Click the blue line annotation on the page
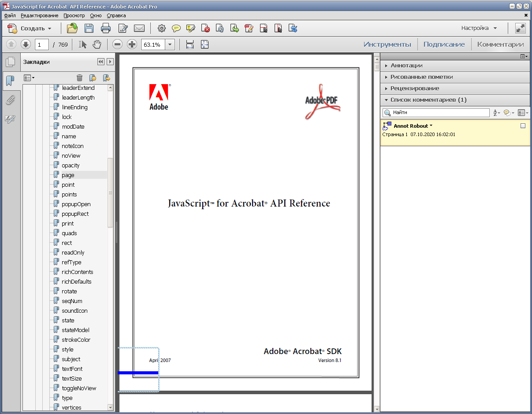The height and width of the screenshot is (414, 532). tap(138, 373)
